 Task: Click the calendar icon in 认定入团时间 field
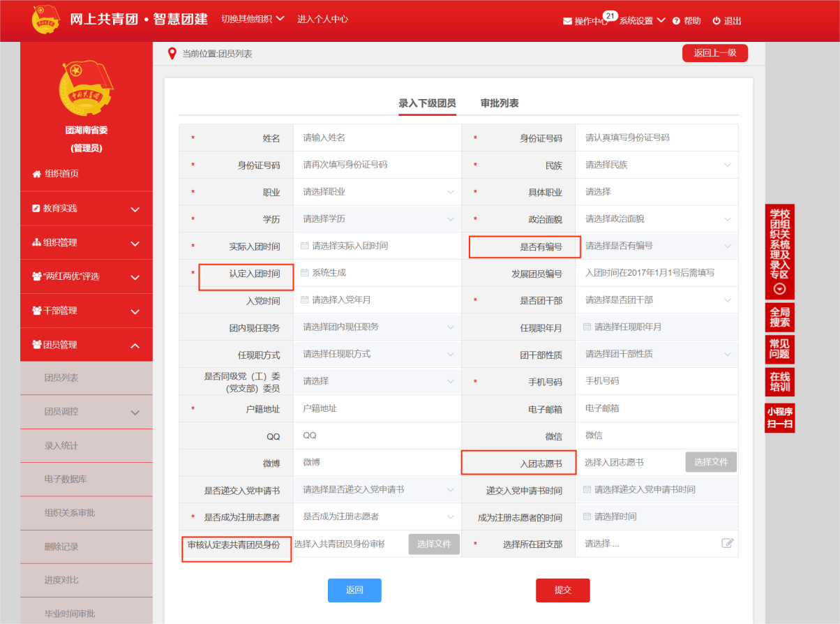[304, 273]
